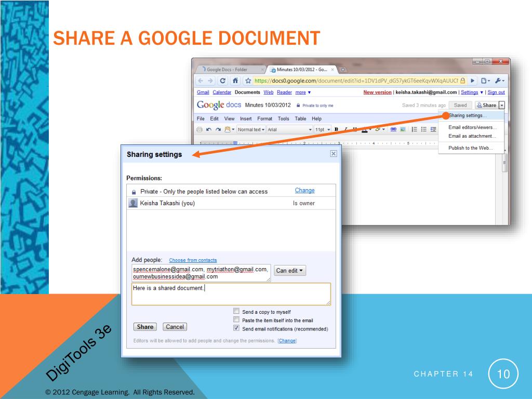Click the New version link
Viewport: 532px width, 399px height.
(377, 92)
